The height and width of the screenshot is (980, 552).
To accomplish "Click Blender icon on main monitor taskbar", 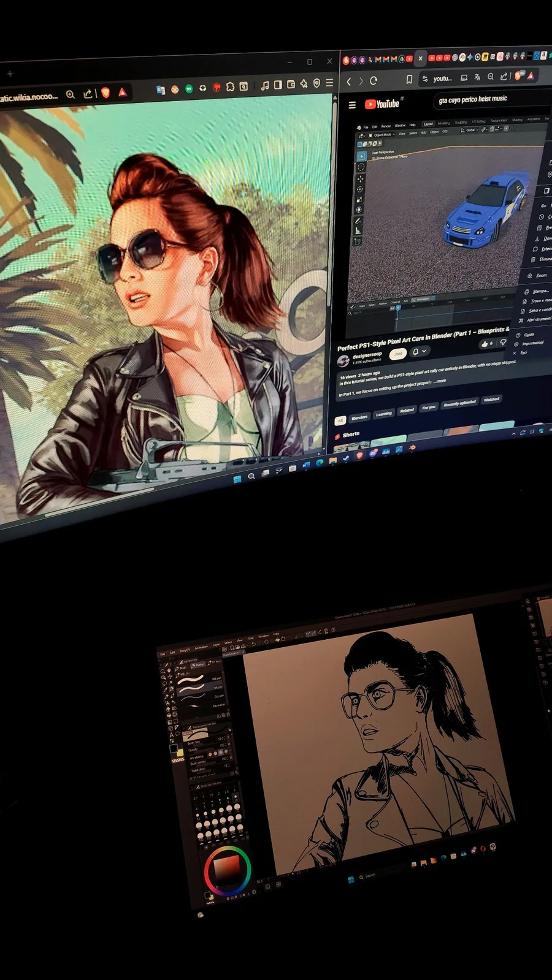I will 412,447.
